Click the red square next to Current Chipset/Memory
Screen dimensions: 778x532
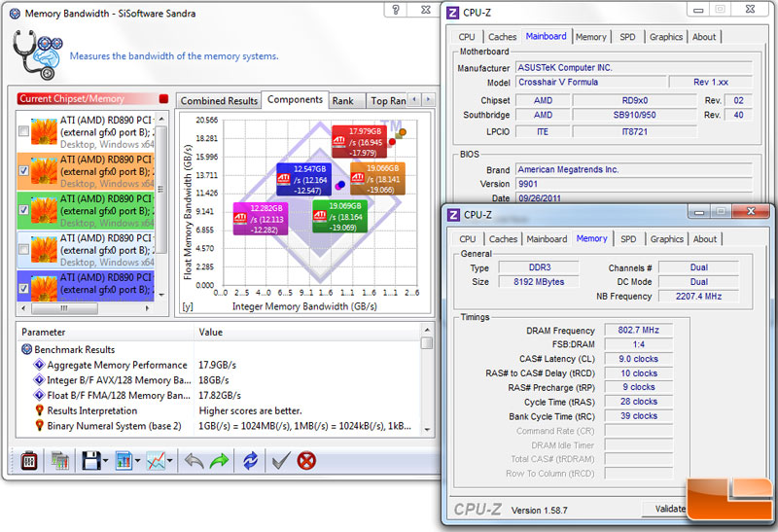tap(163, 99)
